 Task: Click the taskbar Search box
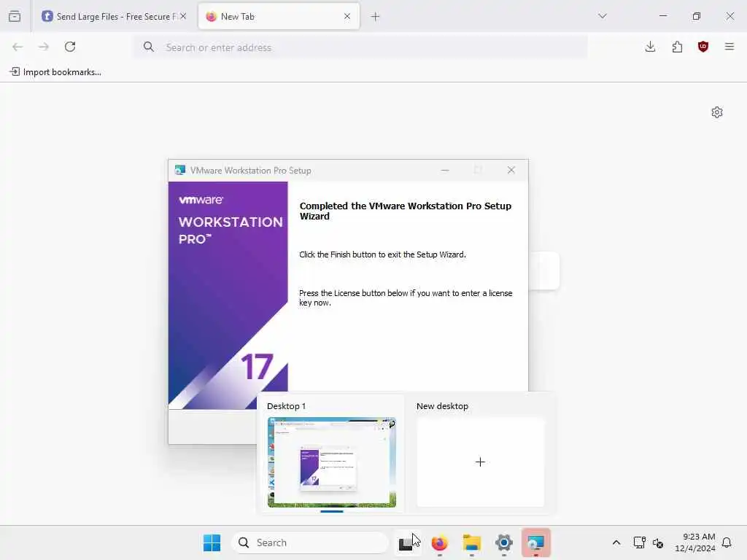(309, 542)
